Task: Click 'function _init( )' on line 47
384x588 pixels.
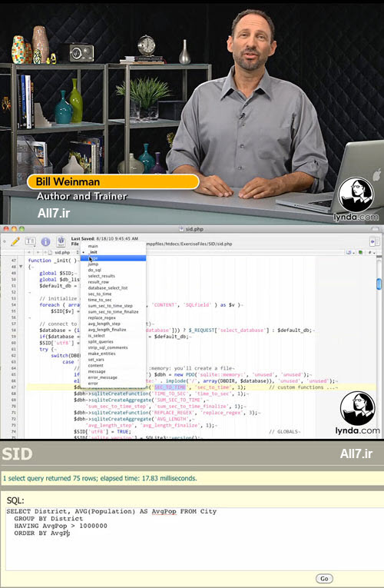Action: (52, 261)
